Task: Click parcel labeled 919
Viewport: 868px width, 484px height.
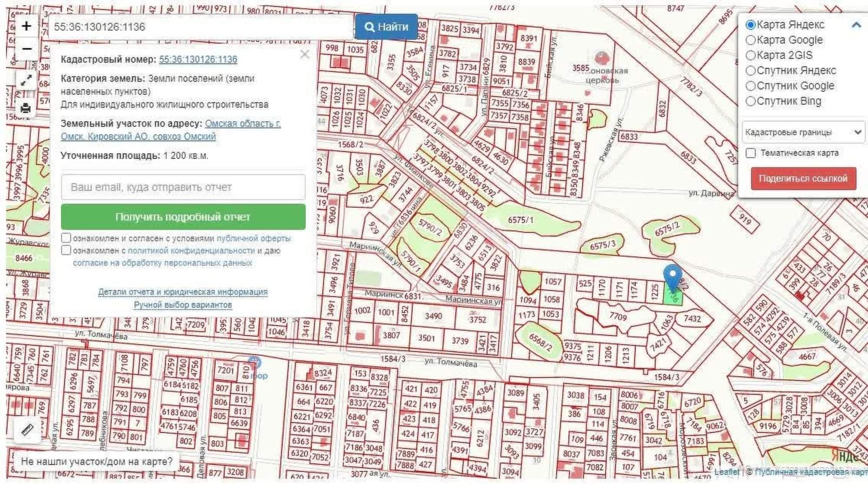Action: (745, 220)
